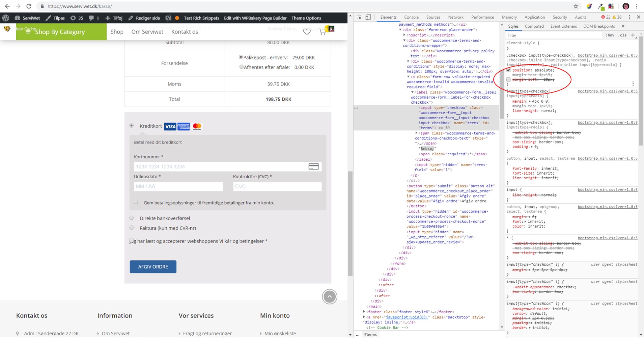644x338 pixels.
Task: Add a new style rule with plus
Action: (633, 35)
